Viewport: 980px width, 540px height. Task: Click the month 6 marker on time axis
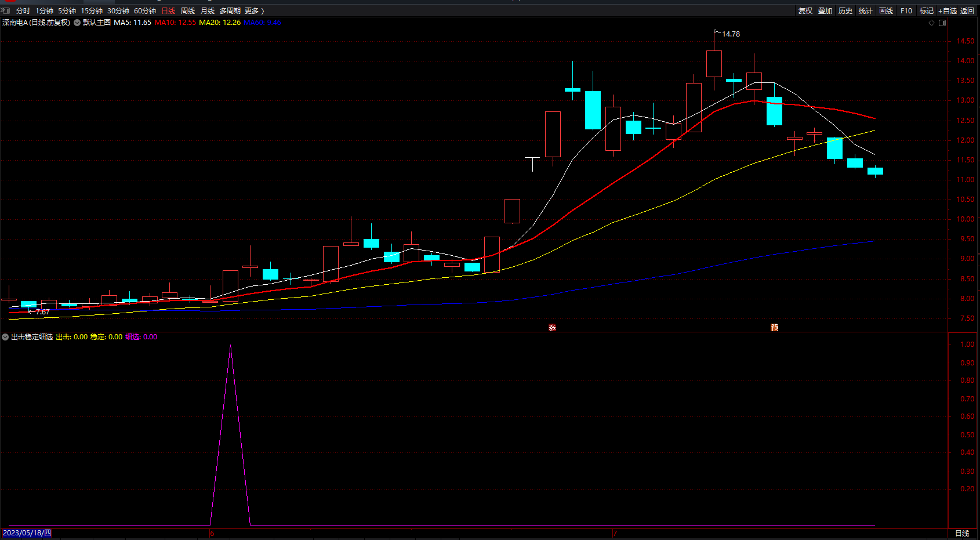[212, 534]
